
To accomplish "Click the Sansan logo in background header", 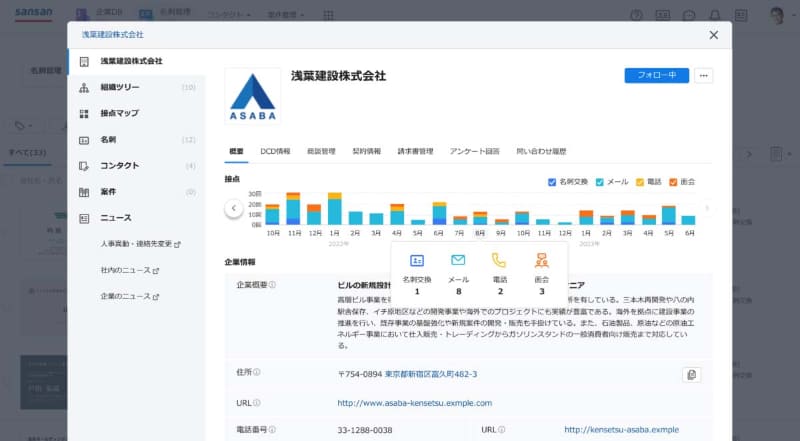I will [x=34, y=13].
